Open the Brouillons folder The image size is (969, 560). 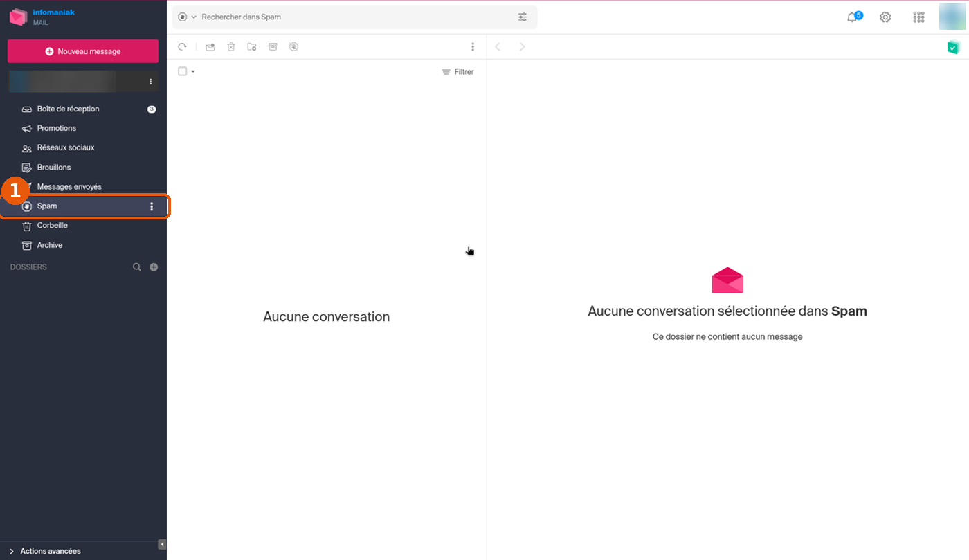pyautogui.click(x=83, y=168)
